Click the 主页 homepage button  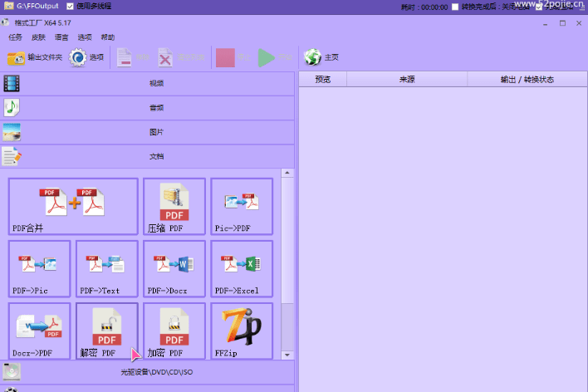tap(322, 57)
